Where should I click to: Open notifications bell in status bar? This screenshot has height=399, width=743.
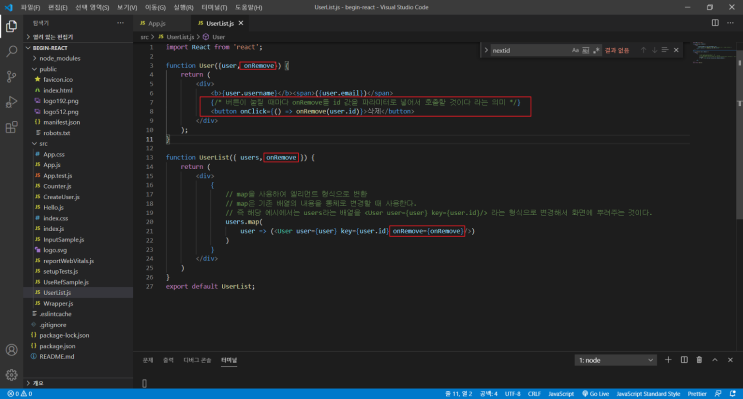tap(733, 394)
